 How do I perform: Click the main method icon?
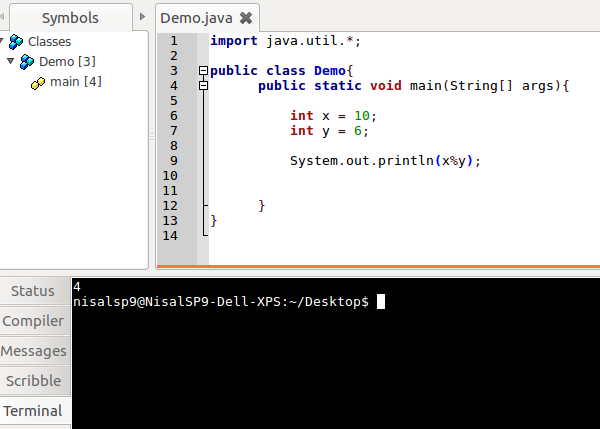coord(38,83)
